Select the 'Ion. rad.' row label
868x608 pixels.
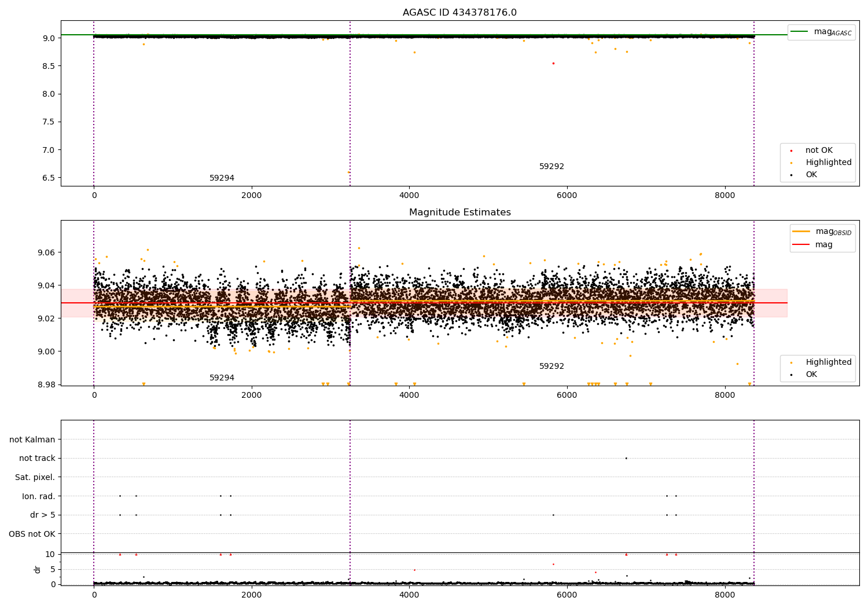click(39, 496)
